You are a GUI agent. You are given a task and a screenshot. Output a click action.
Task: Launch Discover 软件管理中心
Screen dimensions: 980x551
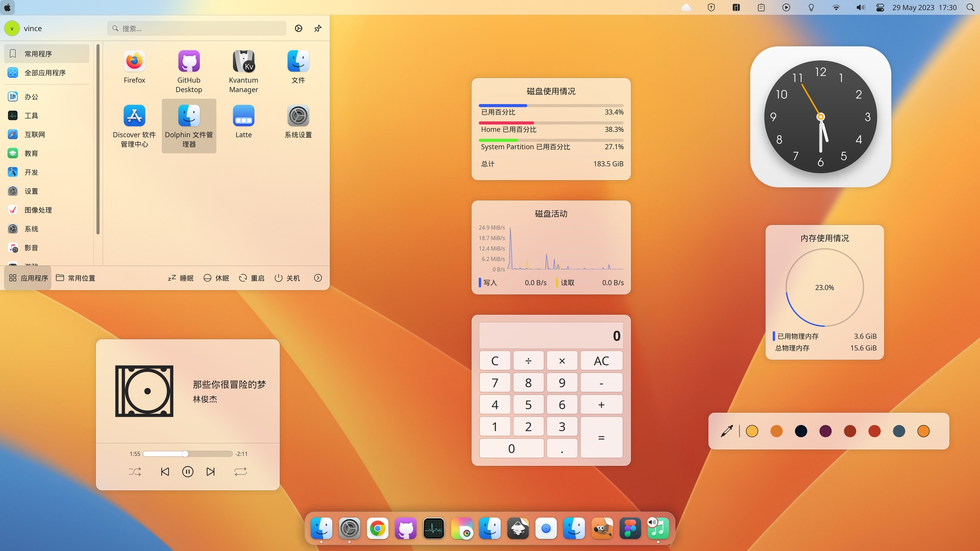point(134,126)
